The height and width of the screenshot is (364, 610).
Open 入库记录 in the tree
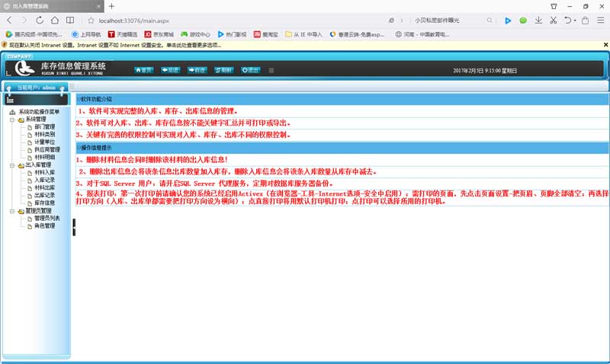(45, 180)
